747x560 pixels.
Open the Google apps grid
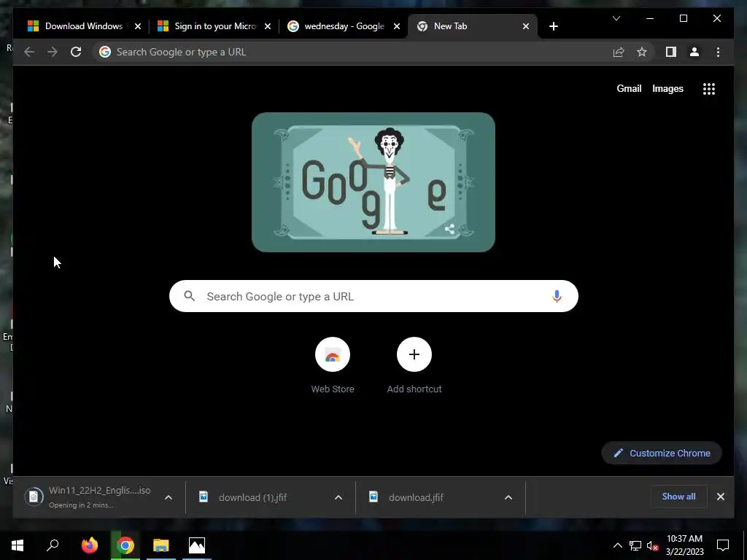coord(709,88)
